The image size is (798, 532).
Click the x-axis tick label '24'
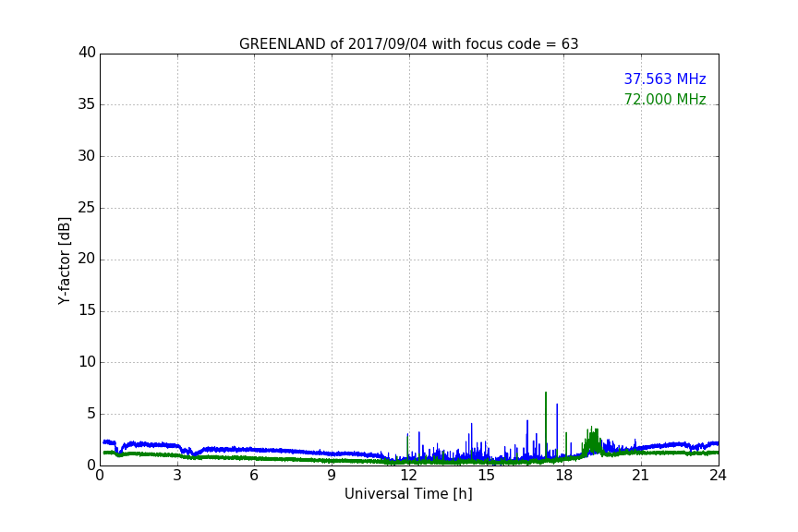point(718,476)
